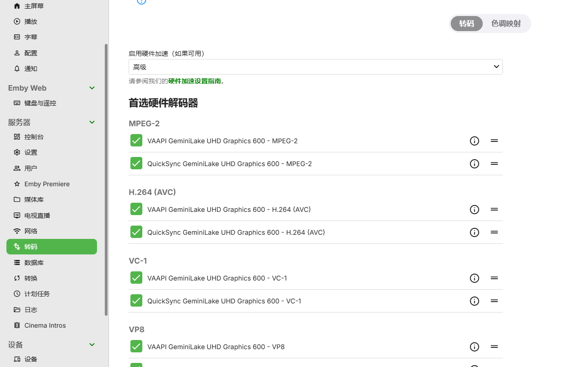Viewport: 588px width, 367px height.
Task: Click reorder handle of VAAPI VC-1 row
Action: [x=494, y=278]
